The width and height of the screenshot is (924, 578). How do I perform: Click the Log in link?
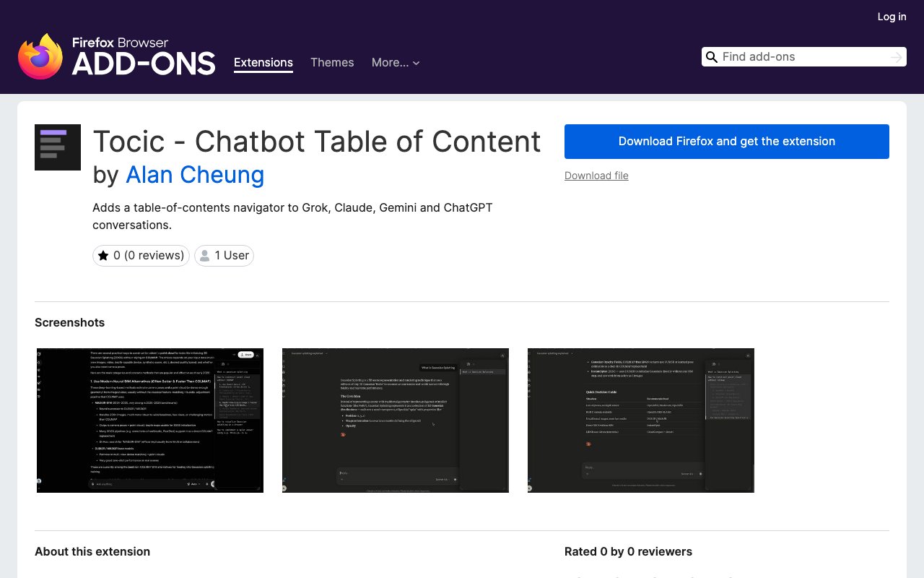(x=892, y=17)
